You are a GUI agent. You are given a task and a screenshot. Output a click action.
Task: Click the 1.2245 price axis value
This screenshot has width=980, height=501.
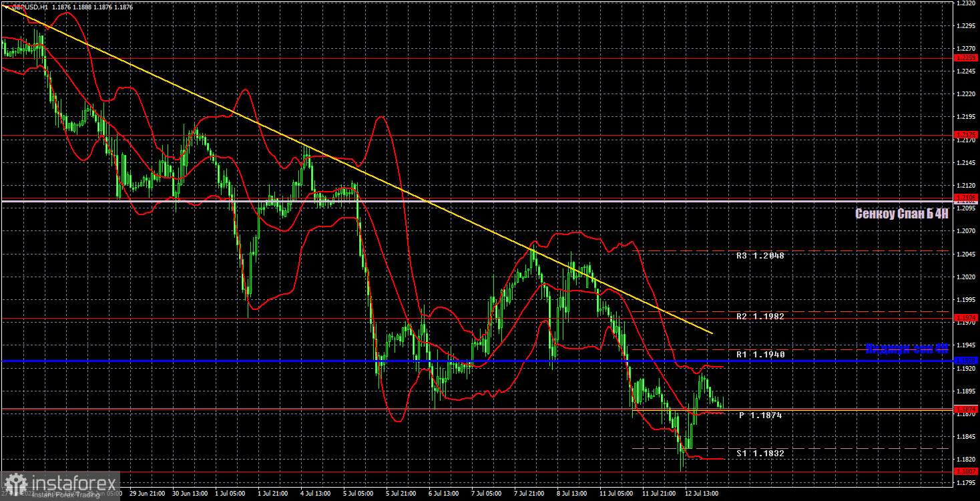click(966, 71)
